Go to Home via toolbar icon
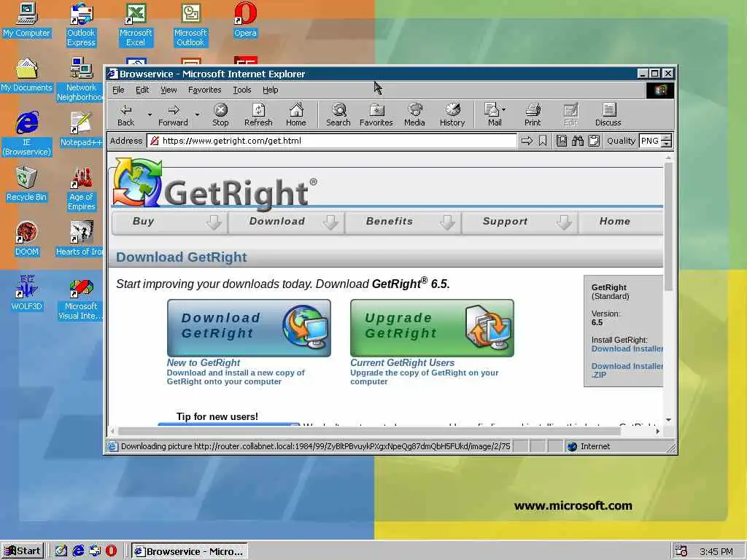Viewport: 747px width, 560px height. click(x=296, y=115)
